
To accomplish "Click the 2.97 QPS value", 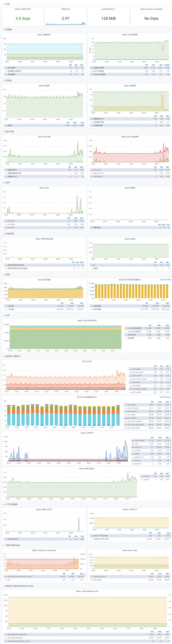I will click(66, 18).
